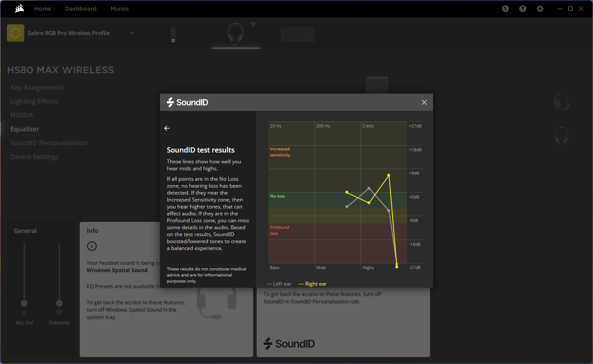Open the help question mark icon
This screenshot has height=364, width=593.
[x=523, y=9]
